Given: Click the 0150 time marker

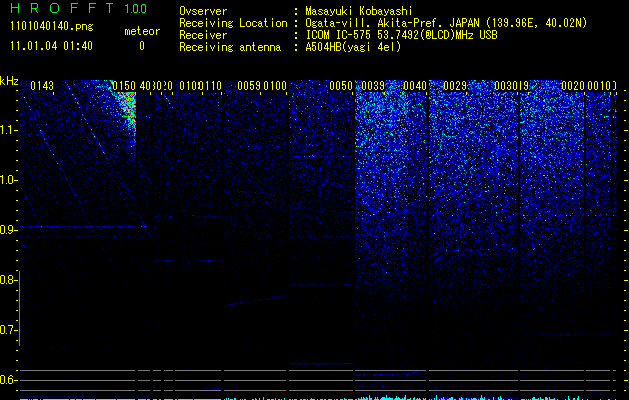Looking at the screenshot, I should (x=124, y=86).
